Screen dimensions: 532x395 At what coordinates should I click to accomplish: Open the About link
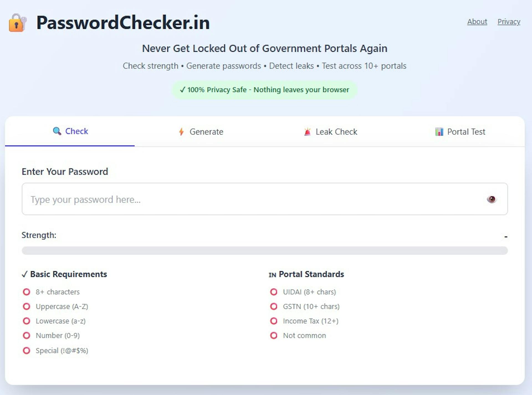(477, 22)
